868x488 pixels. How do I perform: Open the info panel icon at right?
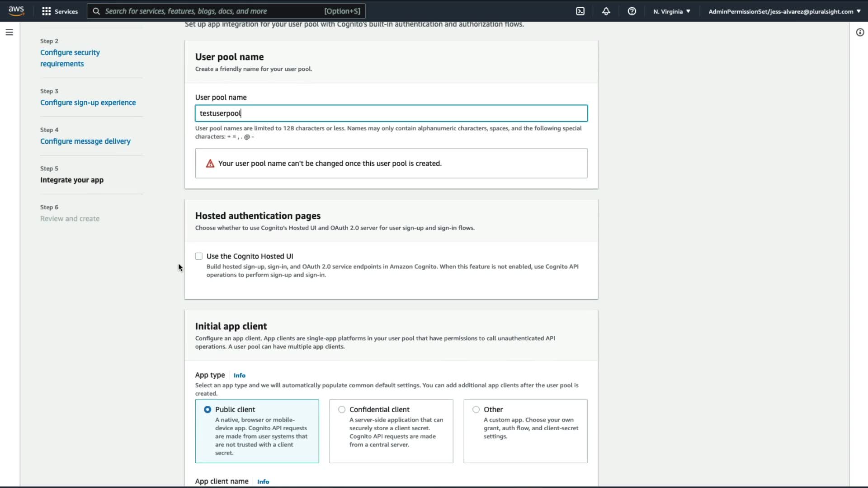click(860, 33)
